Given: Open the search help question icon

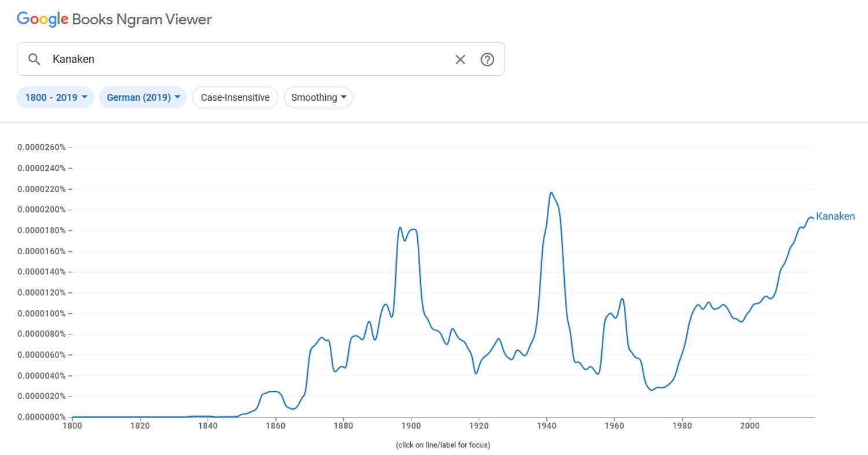Looking at the screenshot, I should 487,59.
